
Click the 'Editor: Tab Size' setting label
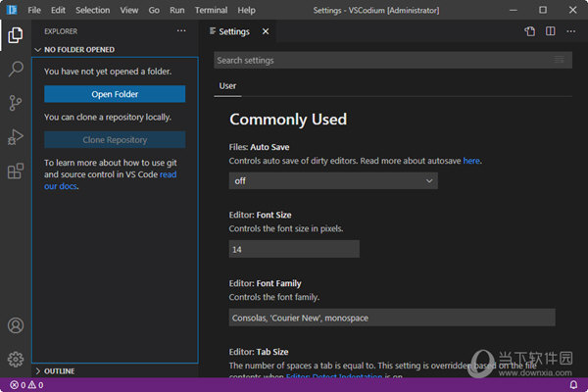[x=259, y=352]
